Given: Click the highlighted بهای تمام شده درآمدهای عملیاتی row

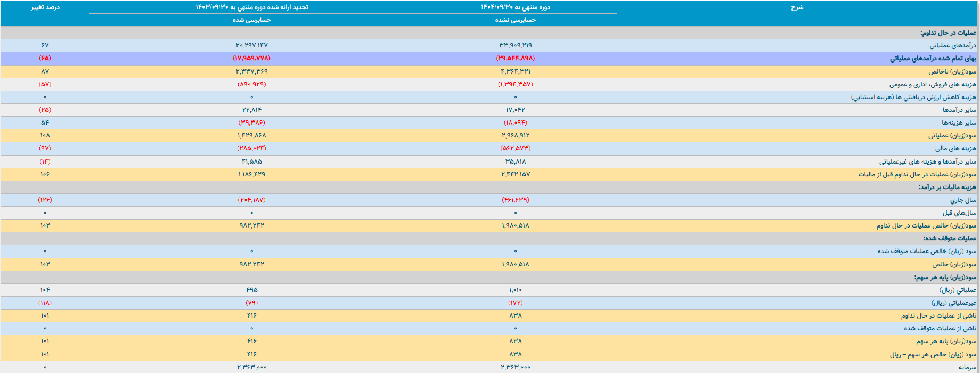Looking at the screenshot, I should point(490,58).
